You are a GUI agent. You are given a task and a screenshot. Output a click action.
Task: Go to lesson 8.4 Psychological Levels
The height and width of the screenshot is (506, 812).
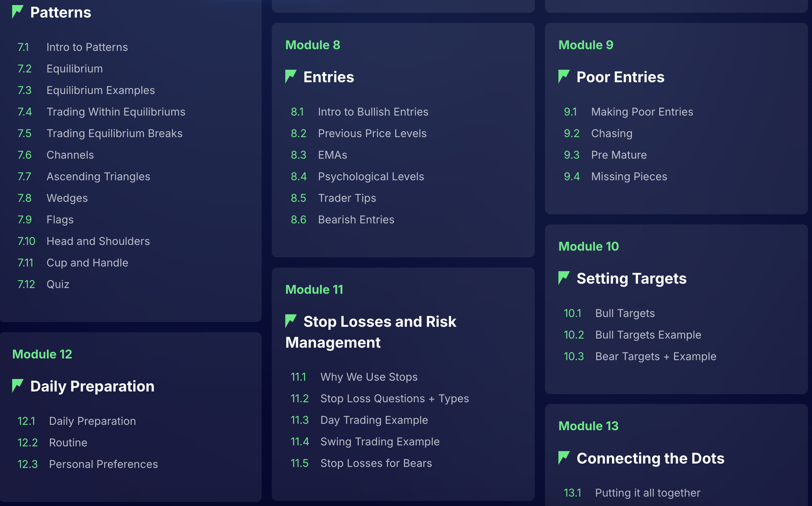point(371,177)
